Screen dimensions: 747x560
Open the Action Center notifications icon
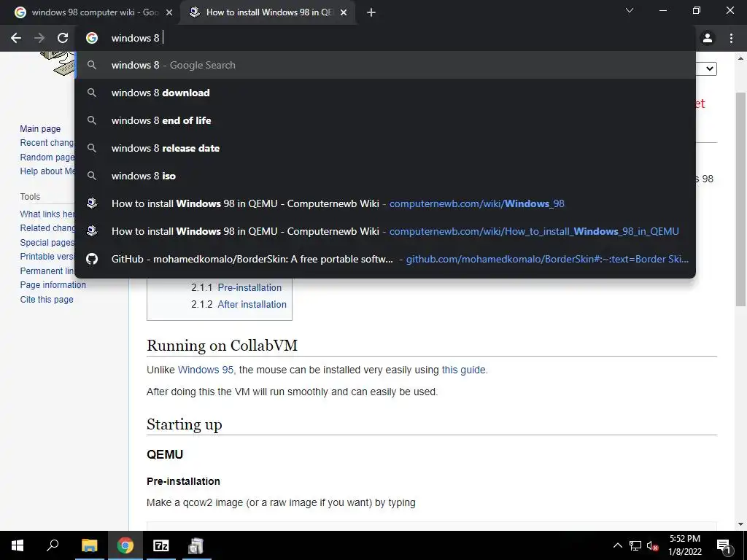[724, 545]
